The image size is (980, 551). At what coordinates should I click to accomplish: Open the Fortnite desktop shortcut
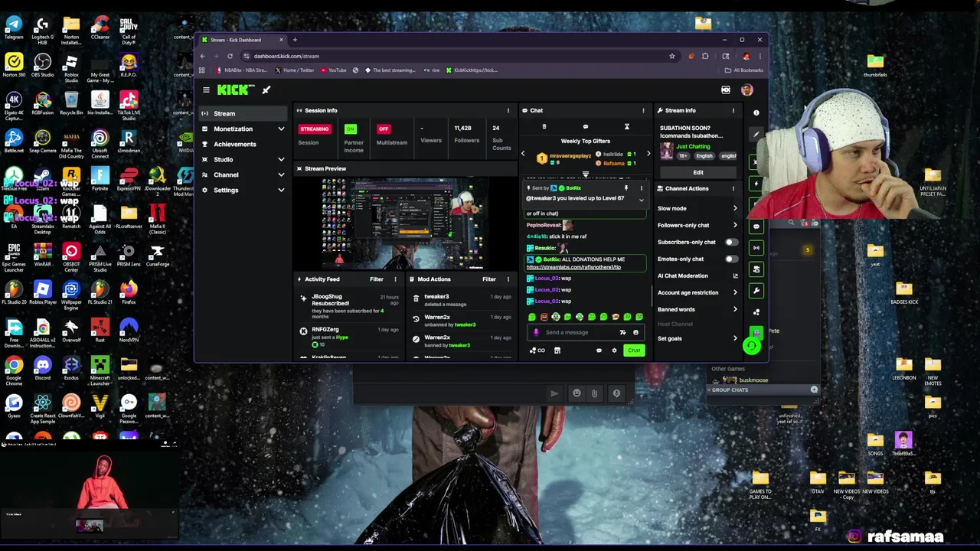point(100,179)
